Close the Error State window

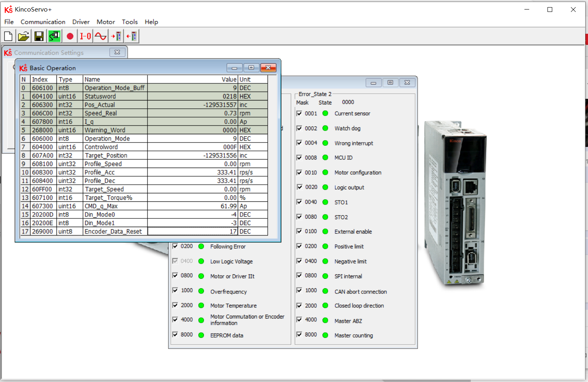click(x=407, y=83)
